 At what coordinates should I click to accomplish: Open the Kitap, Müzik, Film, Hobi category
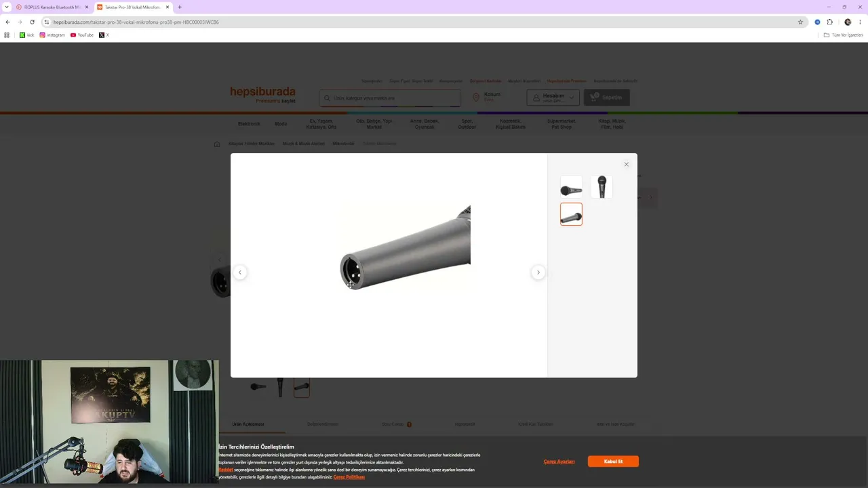(x=612, y=124)
